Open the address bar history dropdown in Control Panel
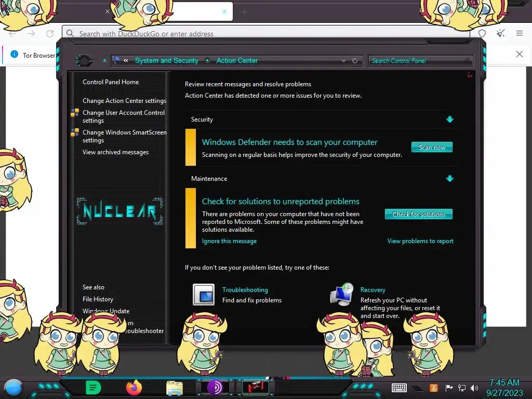Viewport: 532px width, 399px height. tap(343, 61)
